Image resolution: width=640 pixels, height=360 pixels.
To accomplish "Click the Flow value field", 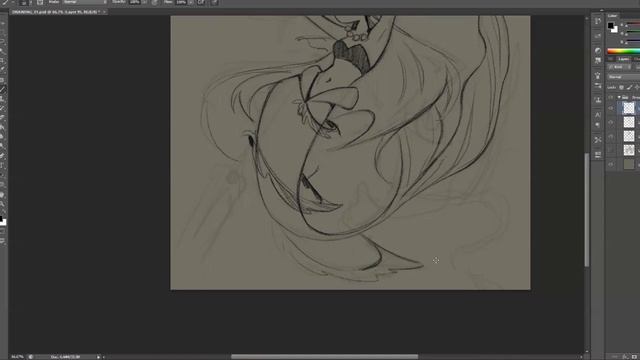I will 181,2.
